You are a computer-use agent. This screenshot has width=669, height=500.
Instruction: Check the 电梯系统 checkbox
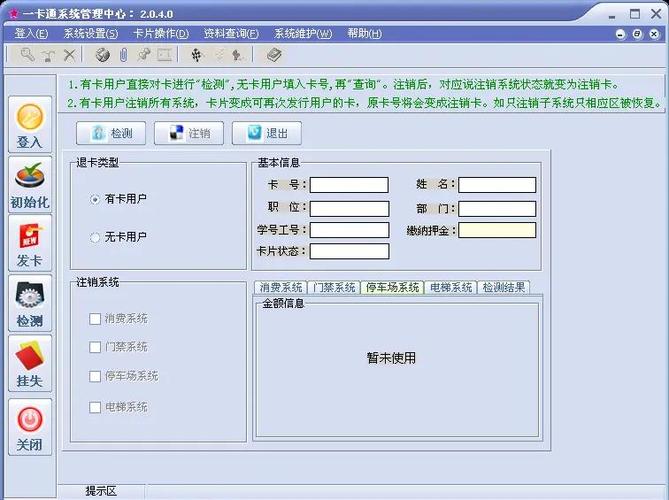coord(95,407)
